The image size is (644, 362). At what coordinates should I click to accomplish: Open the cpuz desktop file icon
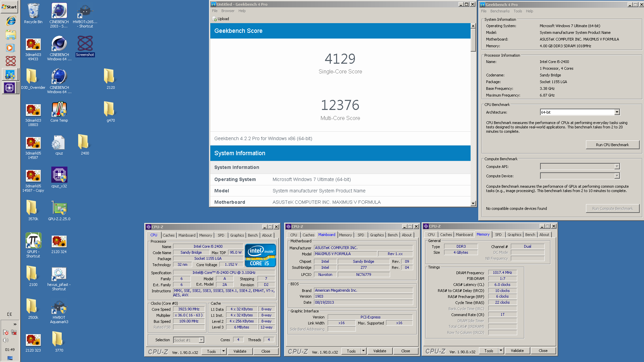click(x=59, y=145)
